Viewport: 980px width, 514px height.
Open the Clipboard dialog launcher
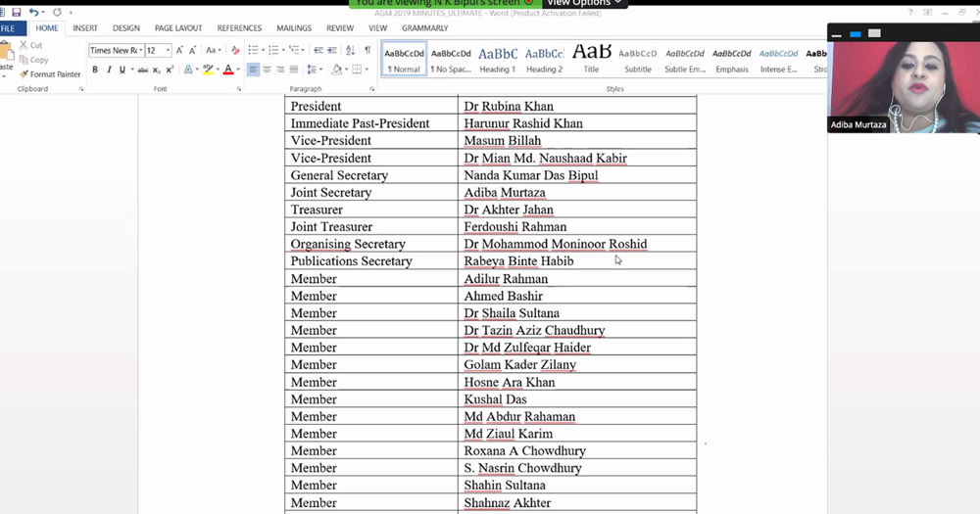(x=81, y=89)
